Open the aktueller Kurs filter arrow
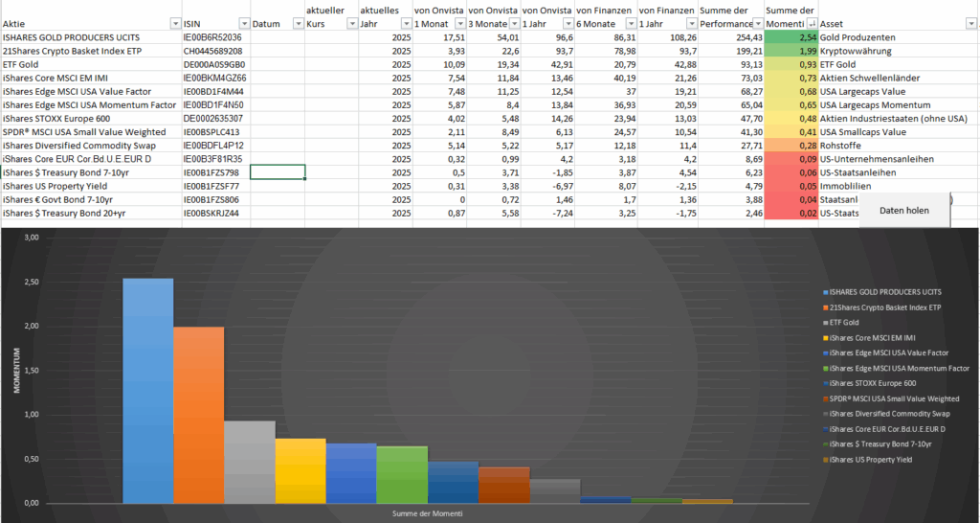Viewport: 980px width, 523px height. (x=351, y=23)
